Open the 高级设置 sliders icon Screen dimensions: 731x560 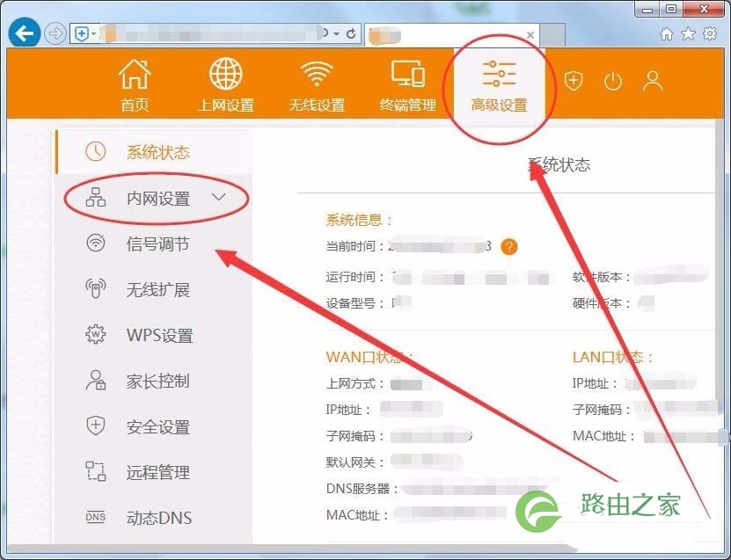coord(499,74)
